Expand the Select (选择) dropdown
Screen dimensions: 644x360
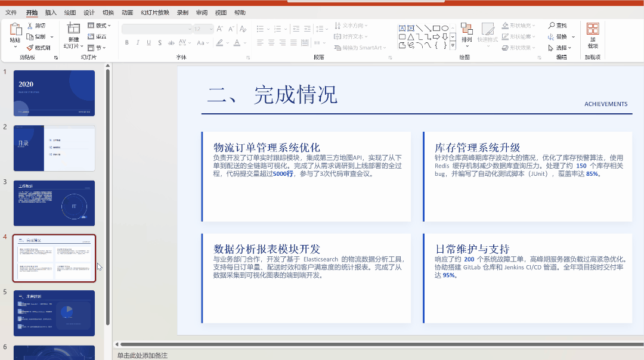coord(560,48)
